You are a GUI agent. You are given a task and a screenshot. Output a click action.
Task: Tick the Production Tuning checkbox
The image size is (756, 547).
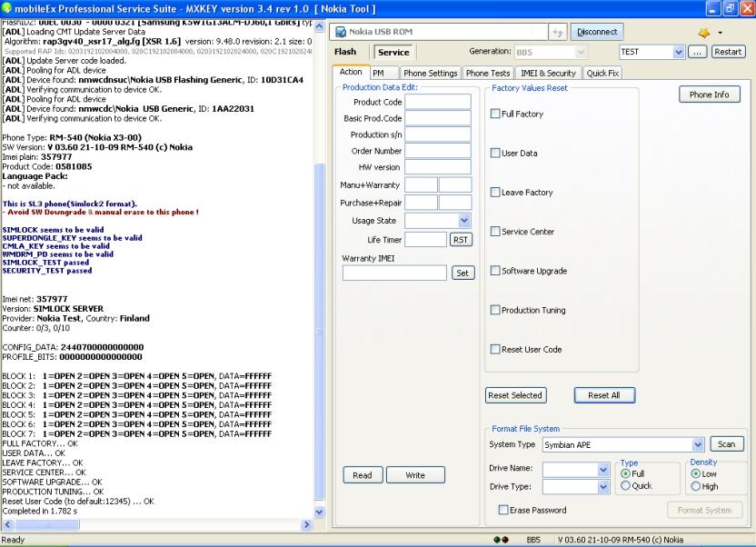(x=494, y=310)
